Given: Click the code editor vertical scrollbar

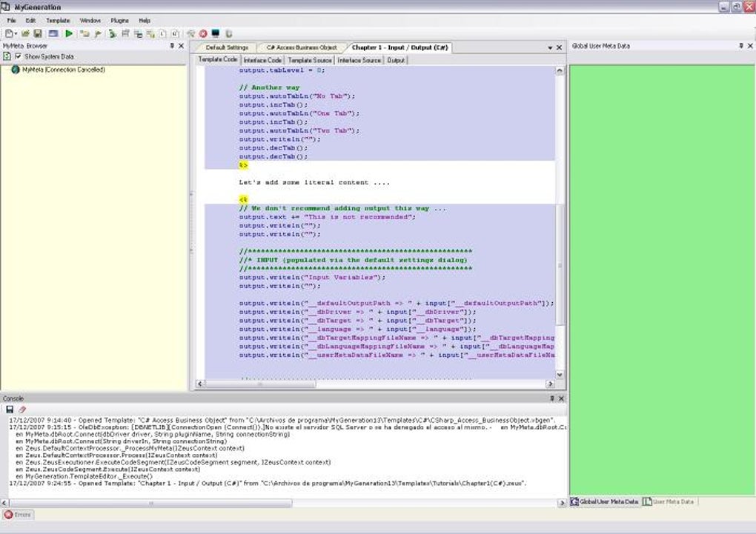Looking at the screenshot, I should [560, 267].
